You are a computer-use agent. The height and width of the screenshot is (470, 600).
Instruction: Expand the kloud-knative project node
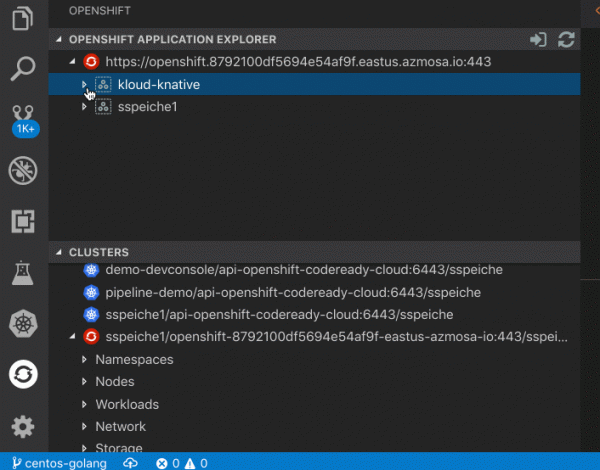coord(85,85)
